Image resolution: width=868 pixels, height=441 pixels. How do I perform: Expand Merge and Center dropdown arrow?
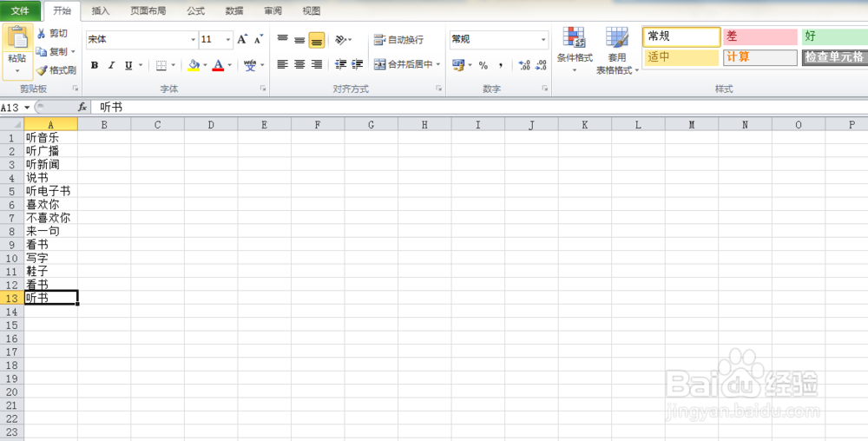437,64
